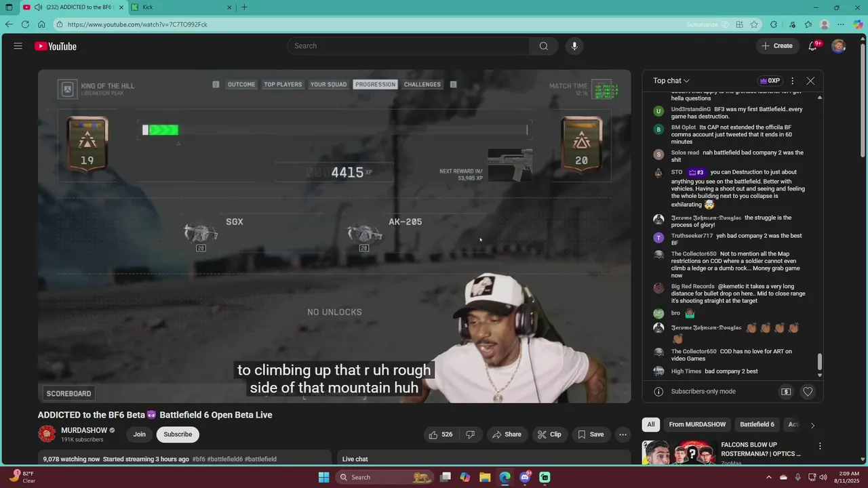The height and width of the screenshot is (488, 868).
Task: Open Kick app in the taskbar
Action: (x=545, y=477)
